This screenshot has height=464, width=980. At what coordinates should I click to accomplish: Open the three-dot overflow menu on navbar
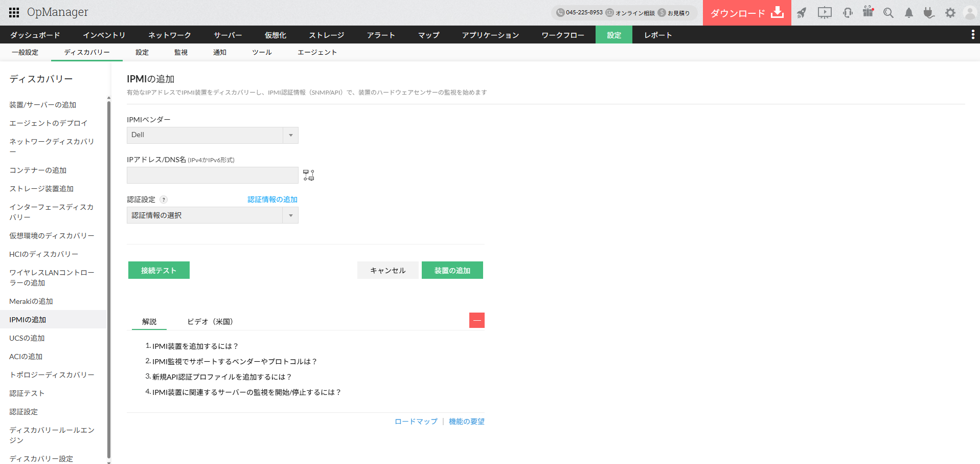973,34
